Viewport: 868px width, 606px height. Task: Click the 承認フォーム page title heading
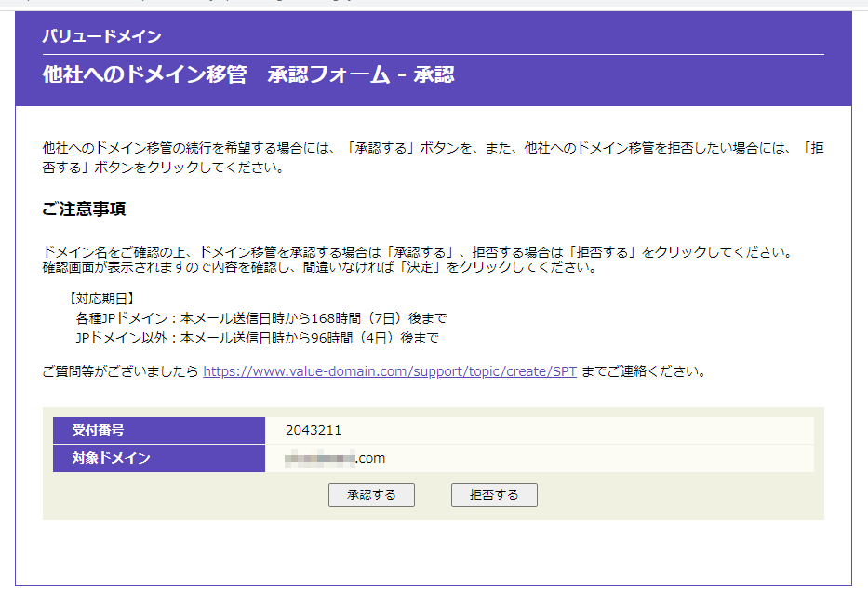[x=360, y=75]
